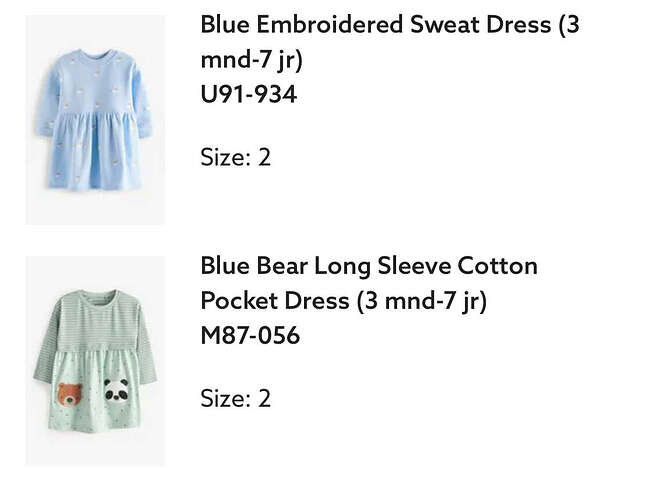Viewport: 655px width, 500px height.
Task: Select product code U91-934
Action: click(249, 94)
